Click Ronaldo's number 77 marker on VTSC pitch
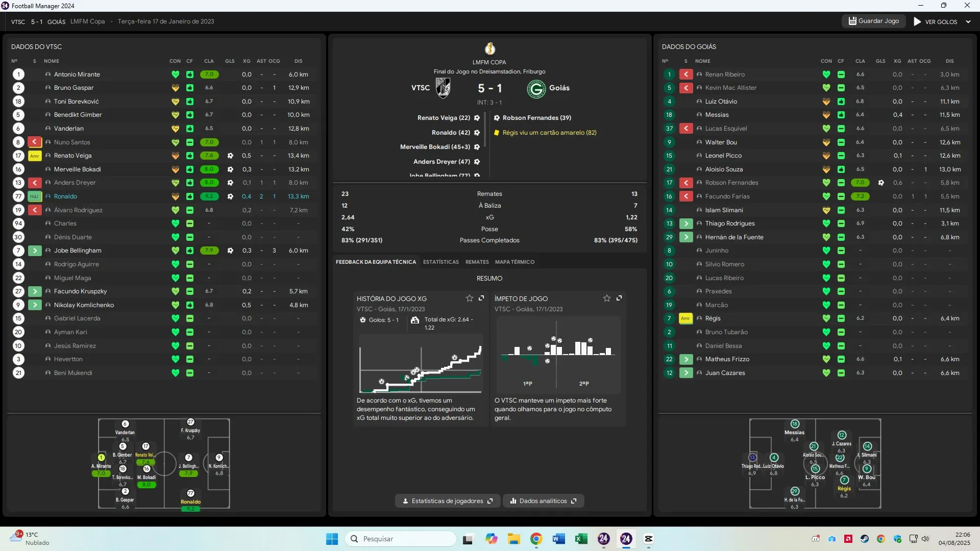 pyautogui.click(x=190, y=493)
